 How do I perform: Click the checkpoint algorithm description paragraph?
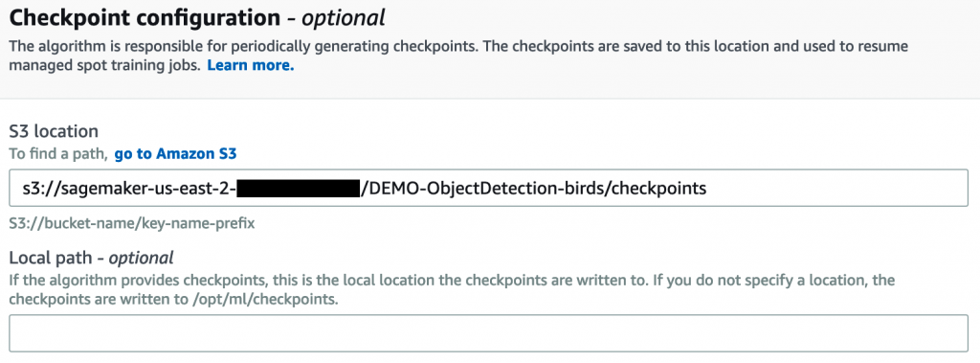(458, 56)
